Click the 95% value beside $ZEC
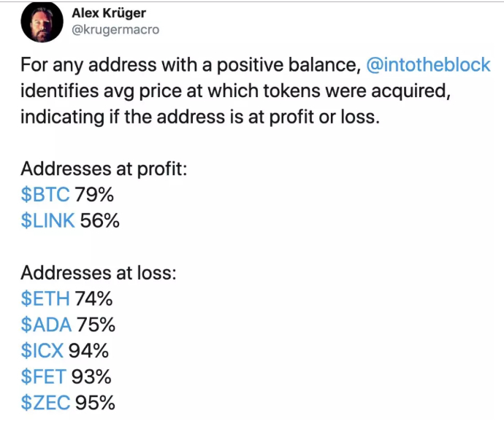 95,402
